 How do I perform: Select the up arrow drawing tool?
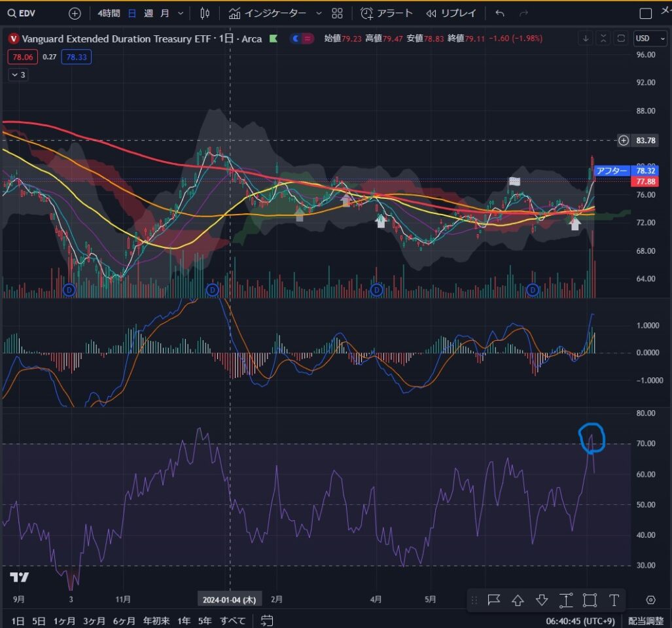518,600
